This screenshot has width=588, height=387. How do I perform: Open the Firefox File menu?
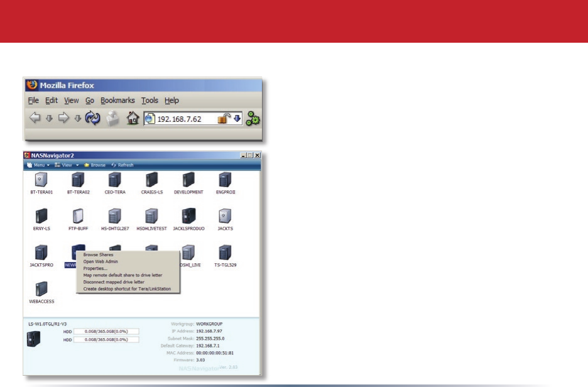point(33,101)
